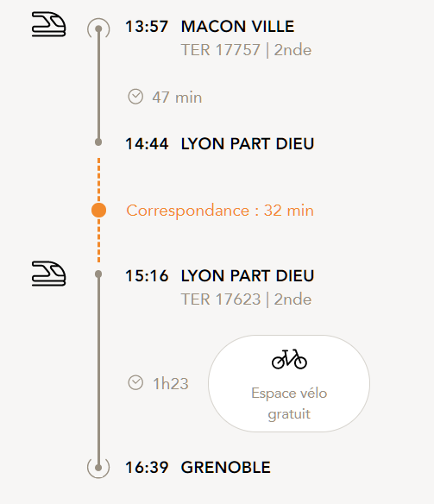
Task: Click LYON PART DIEU arrival station at 14:44
Action: 248,143
